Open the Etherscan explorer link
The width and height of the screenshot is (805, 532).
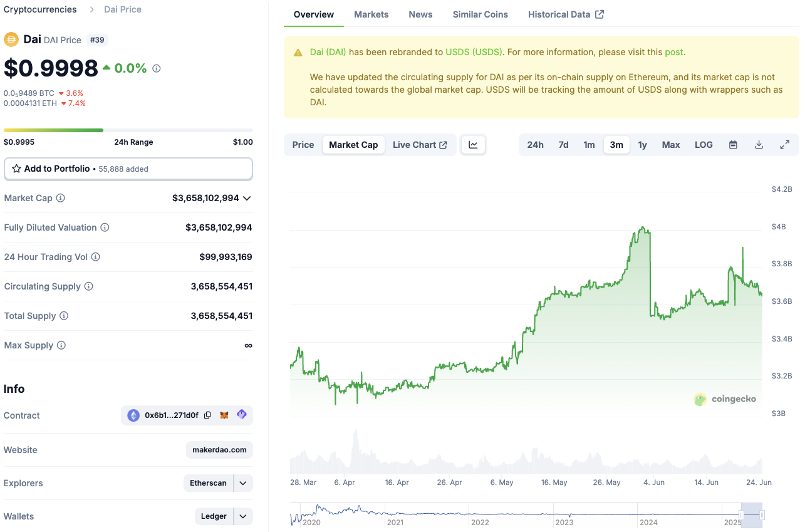tap(208, 483)
